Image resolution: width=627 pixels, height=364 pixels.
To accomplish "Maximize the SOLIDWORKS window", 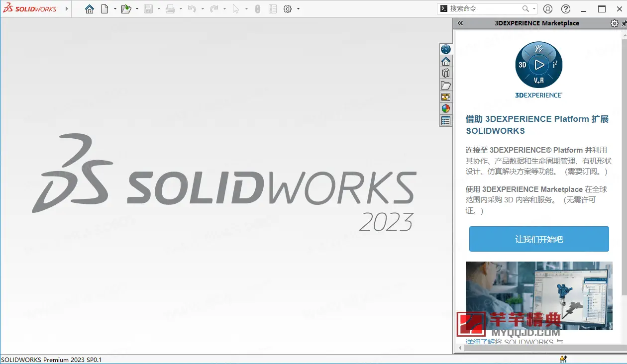I will click(x=602, y=8).
